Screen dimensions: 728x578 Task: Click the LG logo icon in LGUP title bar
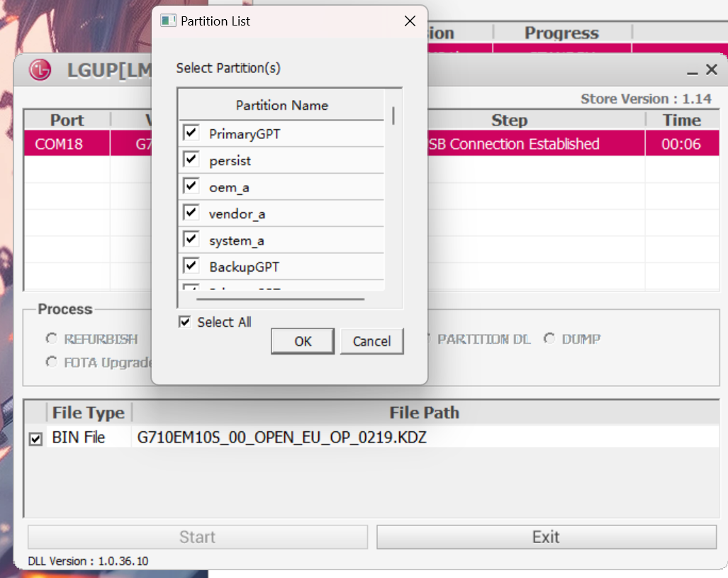click(40, 70)
